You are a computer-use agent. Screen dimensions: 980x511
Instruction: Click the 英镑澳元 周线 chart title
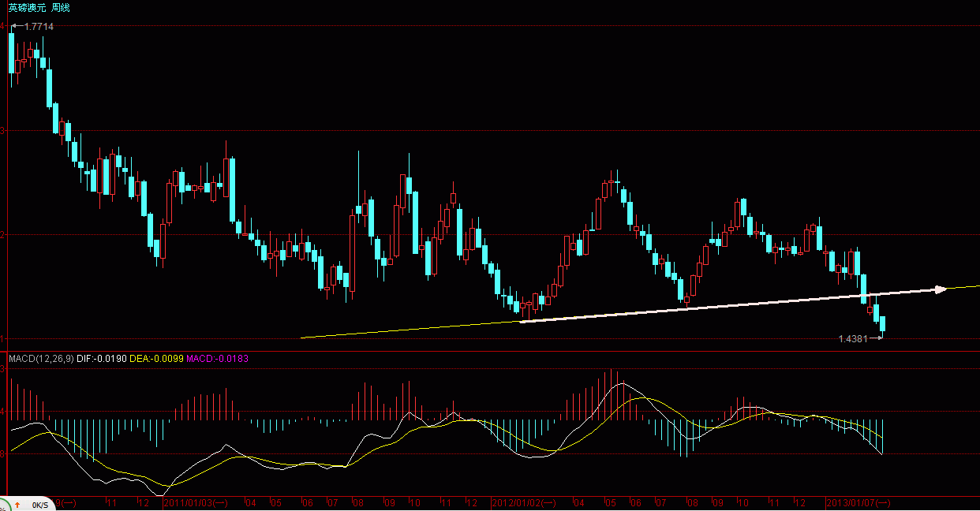pos(39,7)
